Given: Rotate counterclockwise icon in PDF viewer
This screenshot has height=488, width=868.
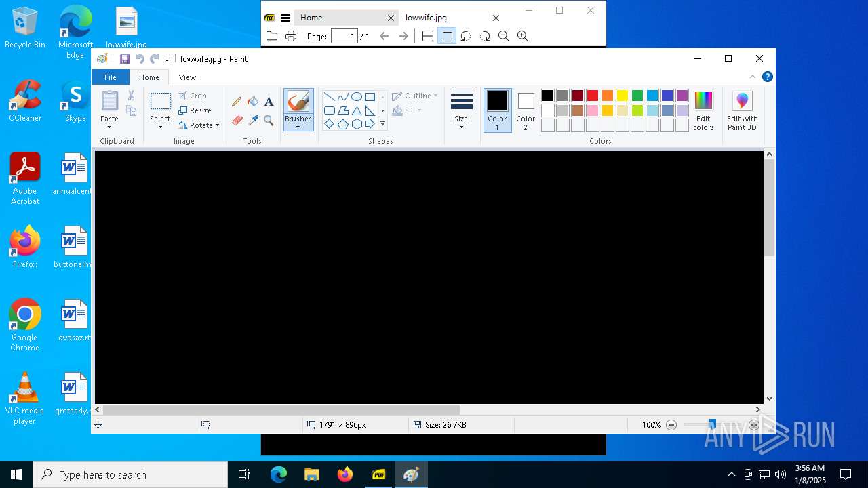Looking at the screenshot, I should tap(466, 36).
